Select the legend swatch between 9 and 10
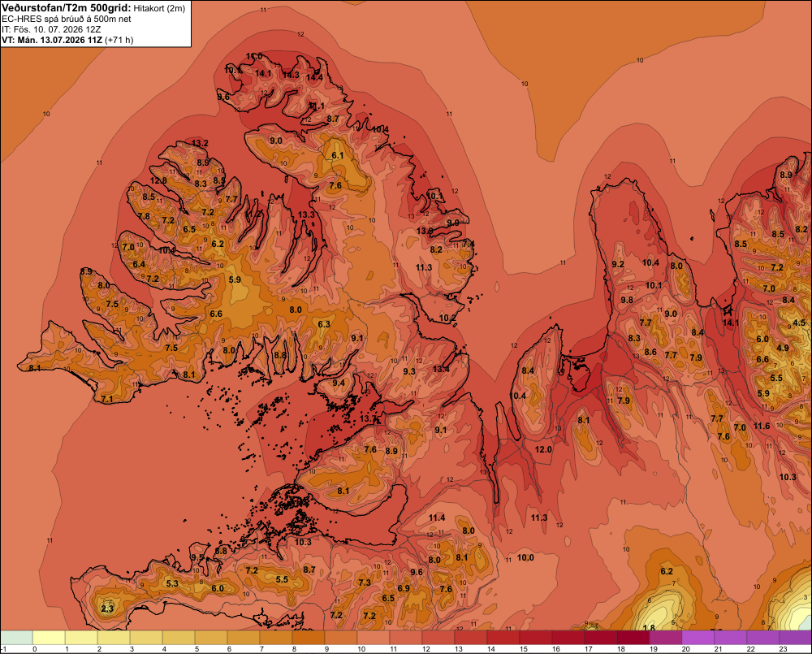The width and height of the screenshot is (812, 654). pos(341,638)
